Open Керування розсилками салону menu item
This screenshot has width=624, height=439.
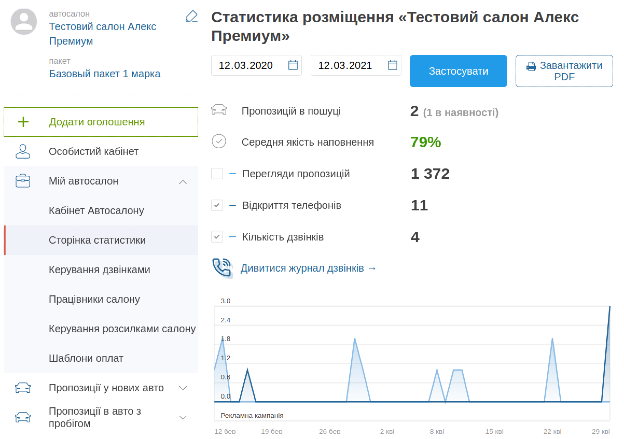coord(101,328)
